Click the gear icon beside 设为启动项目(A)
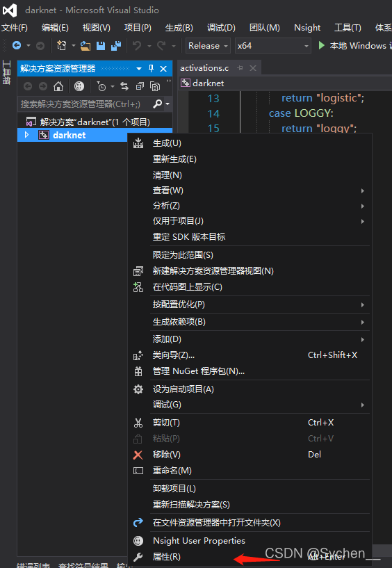 coord(138,389)
